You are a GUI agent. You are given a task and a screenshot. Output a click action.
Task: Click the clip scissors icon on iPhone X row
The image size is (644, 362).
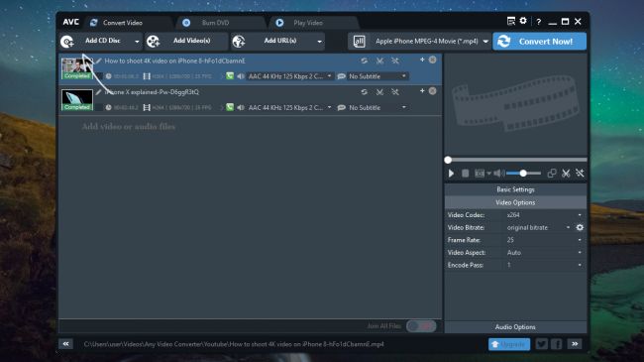pyautogui.click(x=379, y=92)
